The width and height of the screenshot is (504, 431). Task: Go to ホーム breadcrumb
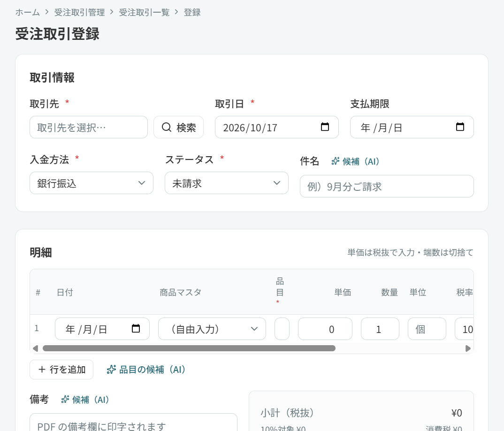tap(28, 13)
